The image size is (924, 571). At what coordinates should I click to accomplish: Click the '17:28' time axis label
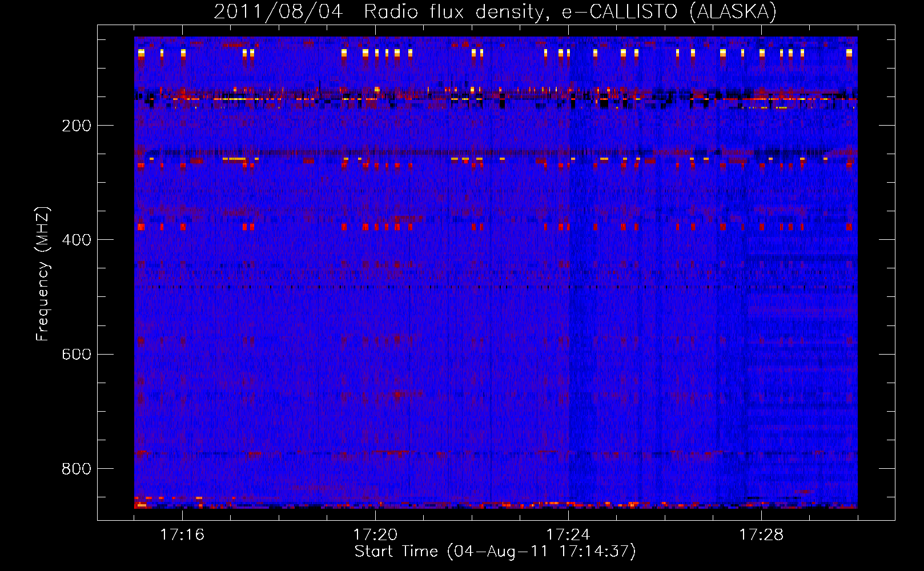761,534
